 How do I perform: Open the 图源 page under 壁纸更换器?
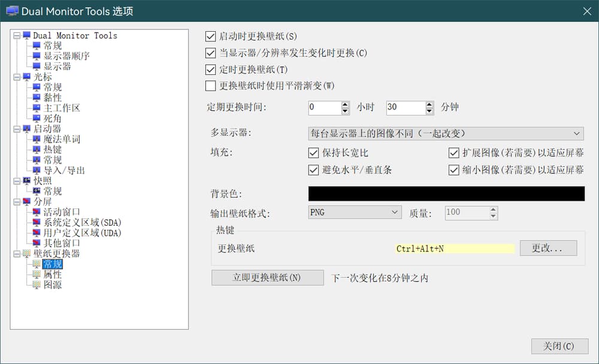52,284
